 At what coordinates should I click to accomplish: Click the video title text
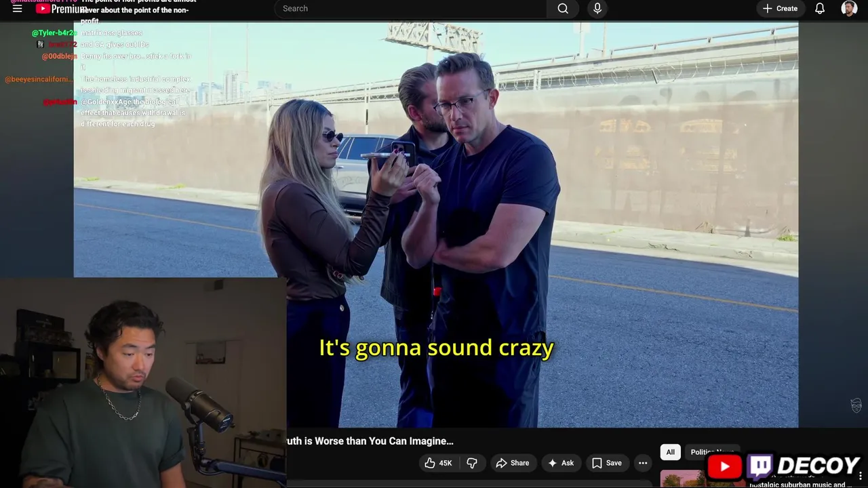point(370,441)
